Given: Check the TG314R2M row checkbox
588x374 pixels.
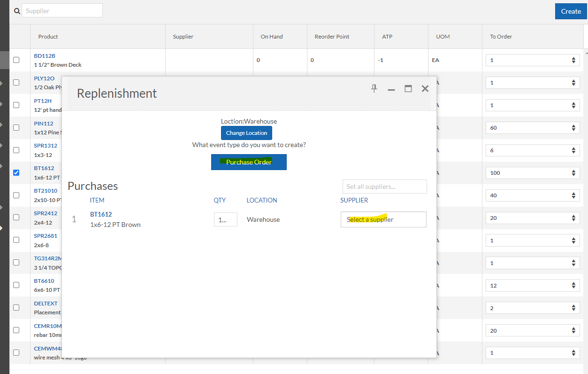Looking at the screenshot, I should coord(16,262).
